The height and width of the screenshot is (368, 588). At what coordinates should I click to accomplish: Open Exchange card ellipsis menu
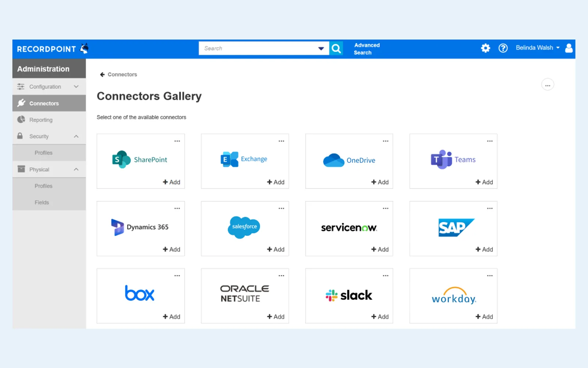coord(281,141)
